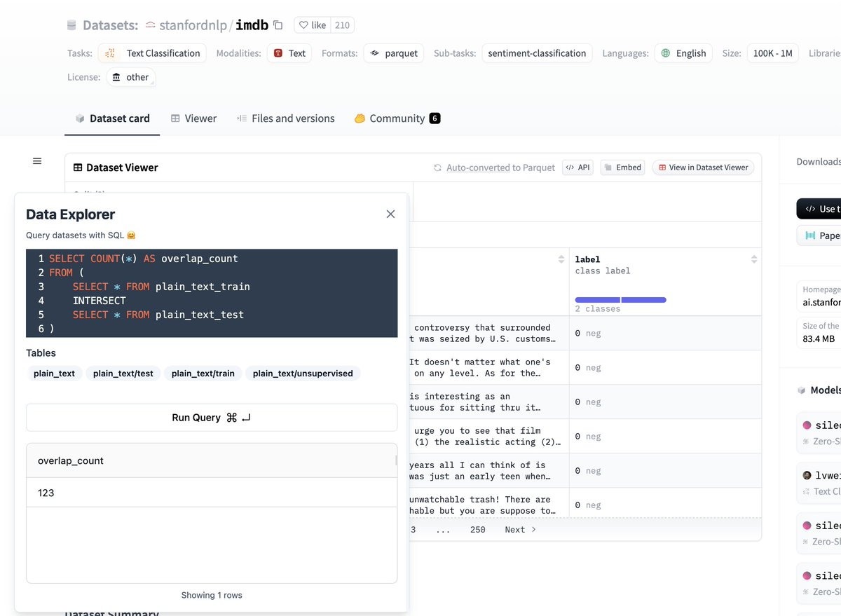Click the result cell 123
The image size is (841, 616).
click(211, 493)
